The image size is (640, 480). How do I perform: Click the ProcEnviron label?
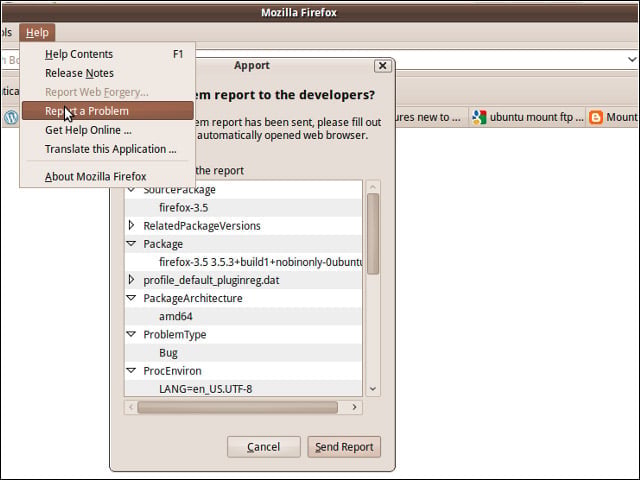tap(172, 371)
